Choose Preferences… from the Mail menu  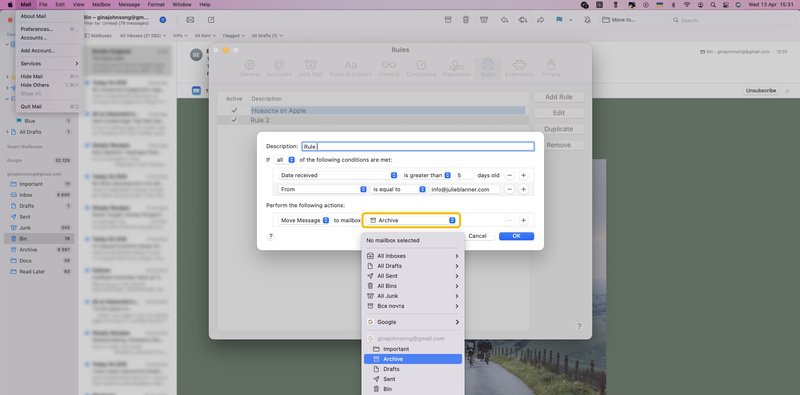[x=49, y=29]
